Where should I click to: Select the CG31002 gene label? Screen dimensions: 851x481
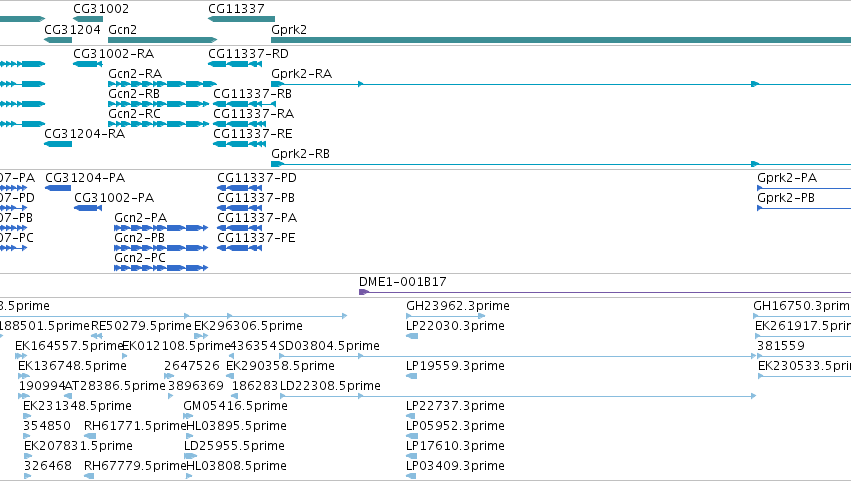tap(101, 9)
